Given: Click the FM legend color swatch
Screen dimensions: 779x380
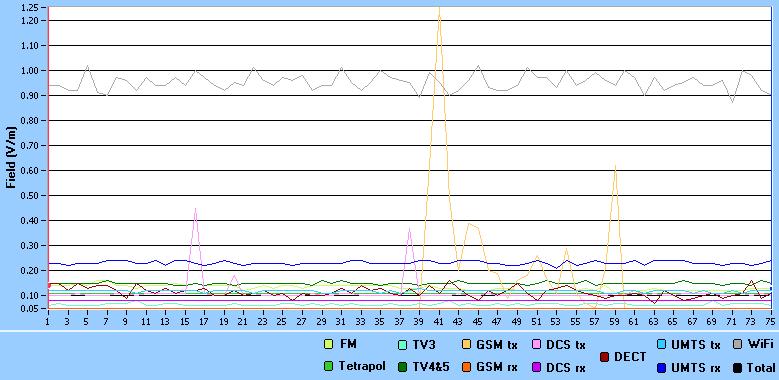Looking at the screenshot, I should 328,344.
